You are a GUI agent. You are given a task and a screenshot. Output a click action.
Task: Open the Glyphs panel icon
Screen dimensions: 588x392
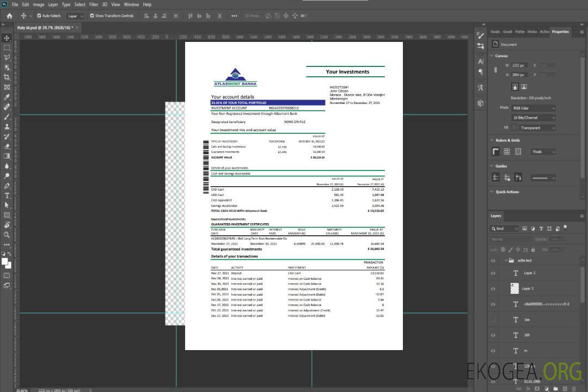click(480, 88)
